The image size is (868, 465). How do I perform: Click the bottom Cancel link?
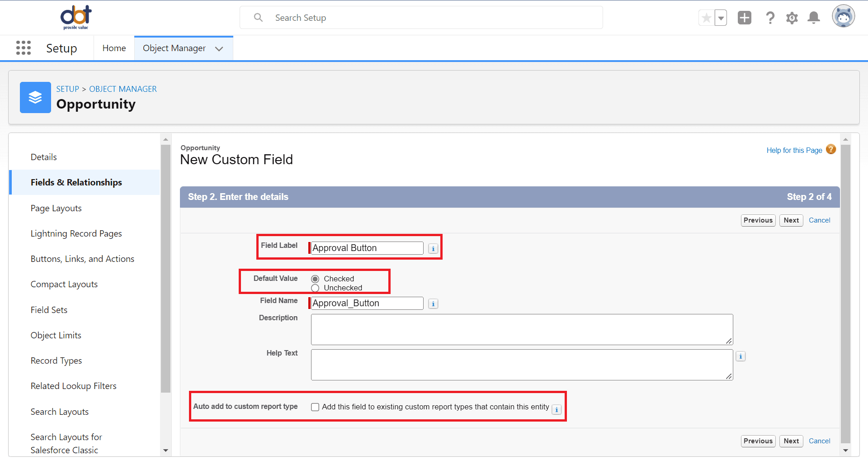[x=819, y=441]
